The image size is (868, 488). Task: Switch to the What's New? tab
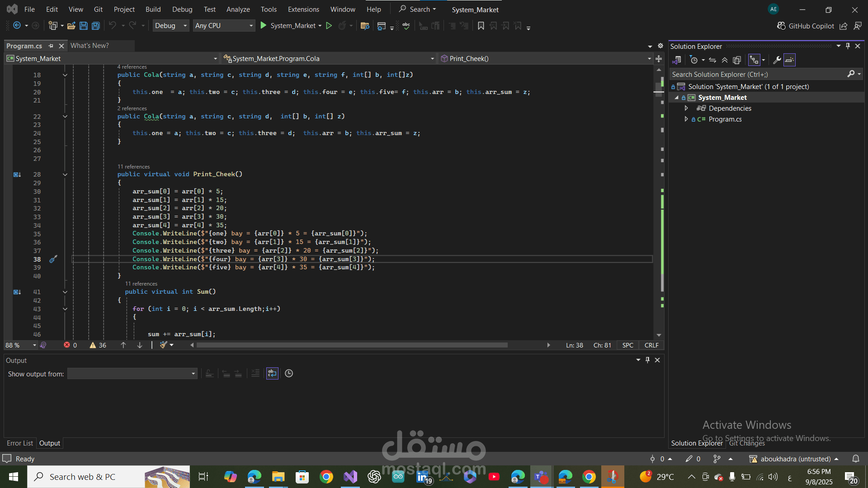(90, 46)
